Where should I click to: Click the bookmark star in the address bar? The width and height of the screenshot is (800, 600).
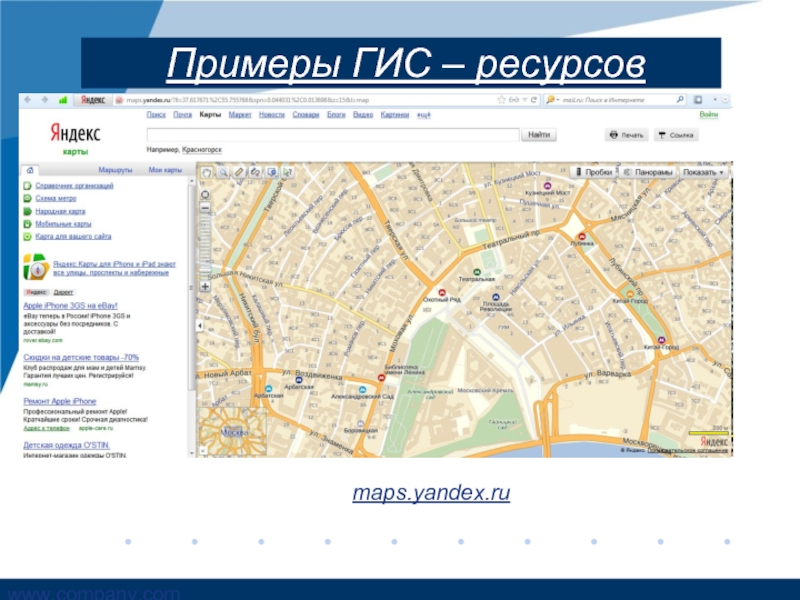[x=502, y=100]
